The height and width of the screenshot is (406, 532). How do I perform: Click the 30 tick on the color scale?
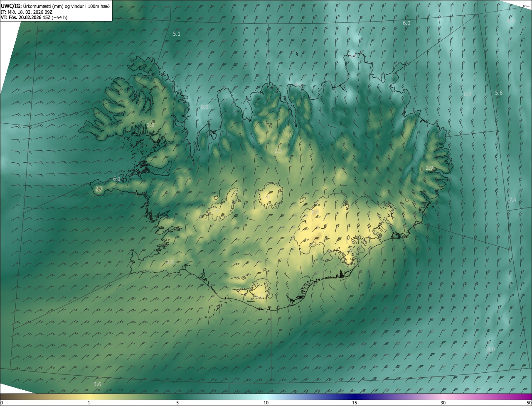(443, 403)
